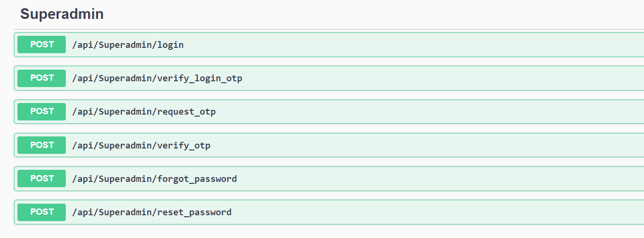Click the POST badge for forgot_password
Viewport: 644px width, 238px height.
pyautogui.click(x=42, y=178)
